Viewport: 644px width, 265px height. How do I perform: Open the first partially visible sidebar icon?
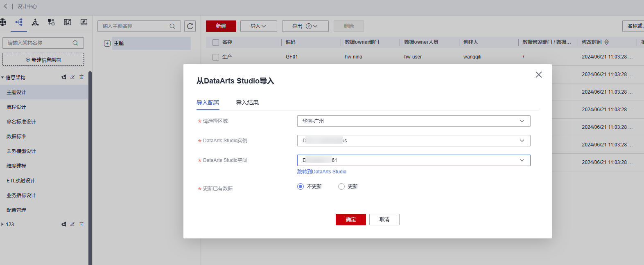[3, 22]
